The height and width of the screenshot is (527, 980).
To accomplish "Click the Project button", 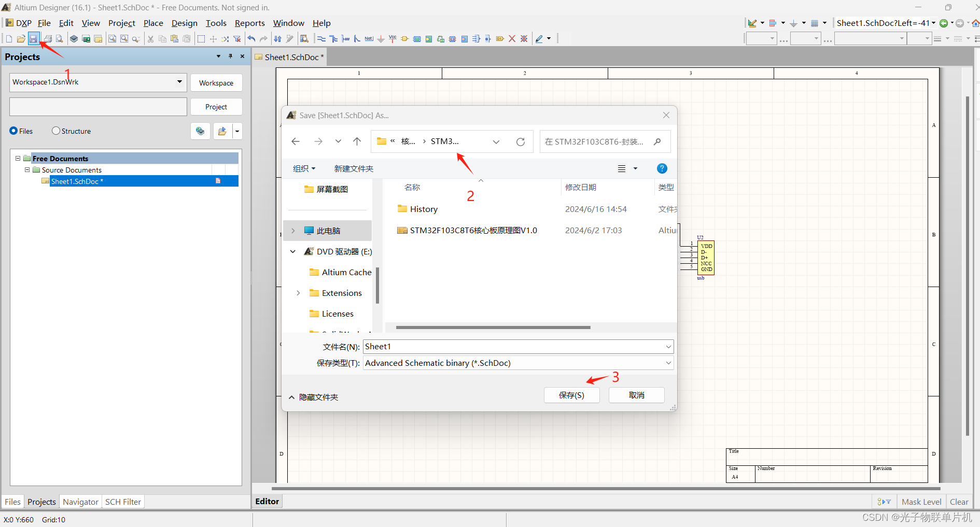I will pyautogui.click(x=216, y=107).
